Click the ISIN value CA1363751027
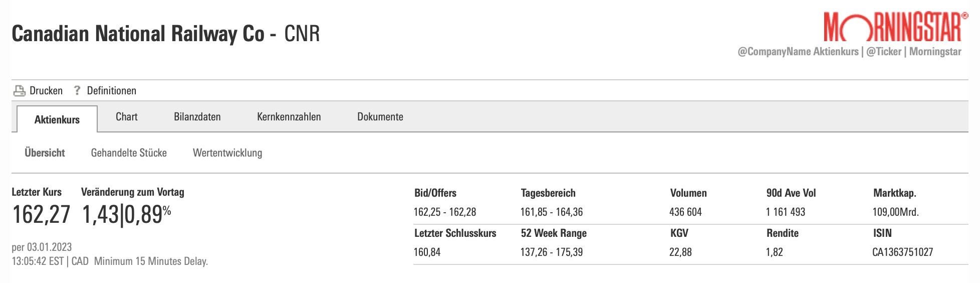The width and height of the screenshot is (980, 283). 902,252
